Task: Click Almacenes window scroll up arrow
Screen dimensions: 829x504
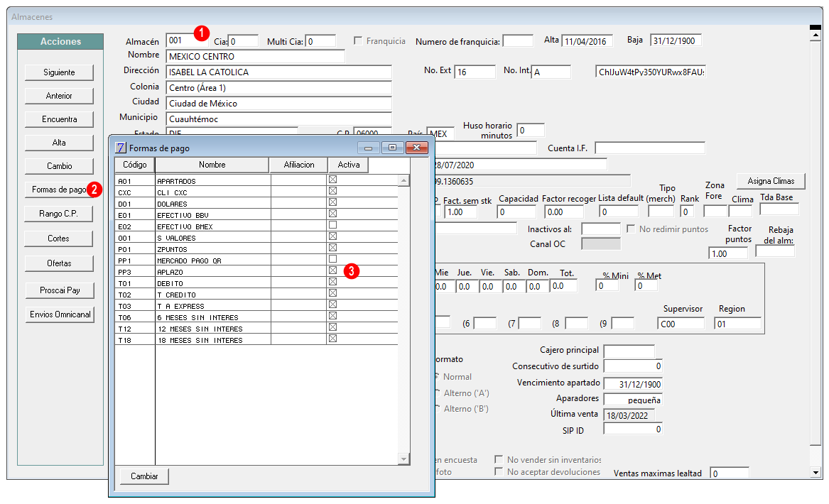Action: pos(816,35)
